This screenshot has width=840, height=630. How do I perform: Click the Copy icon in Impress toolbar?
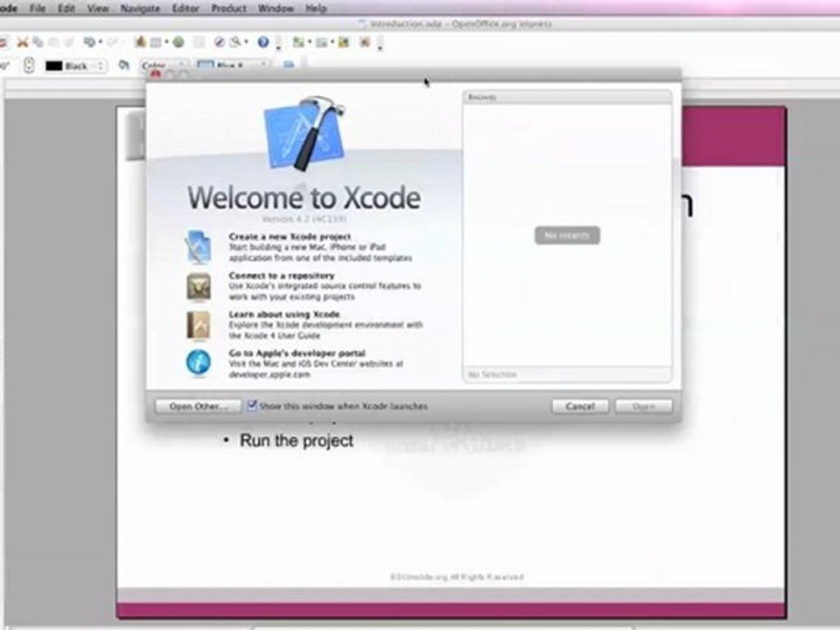click(x=38, y=42)
